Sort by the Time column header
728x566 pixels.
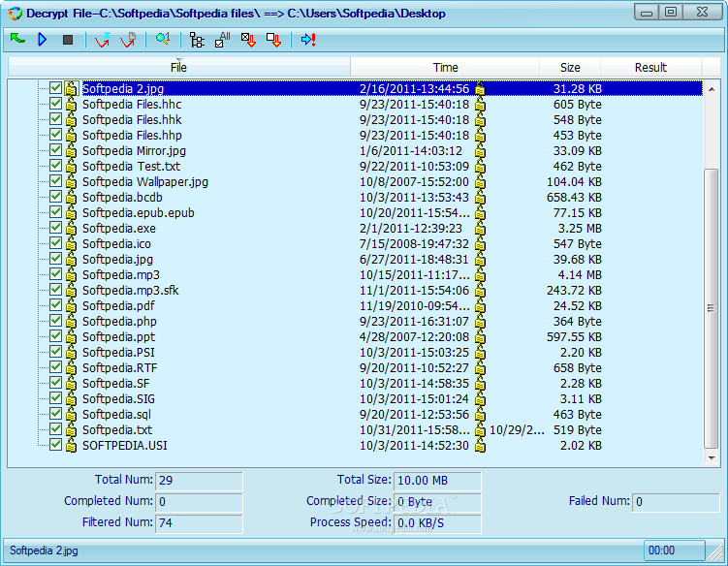coord(445,67)
